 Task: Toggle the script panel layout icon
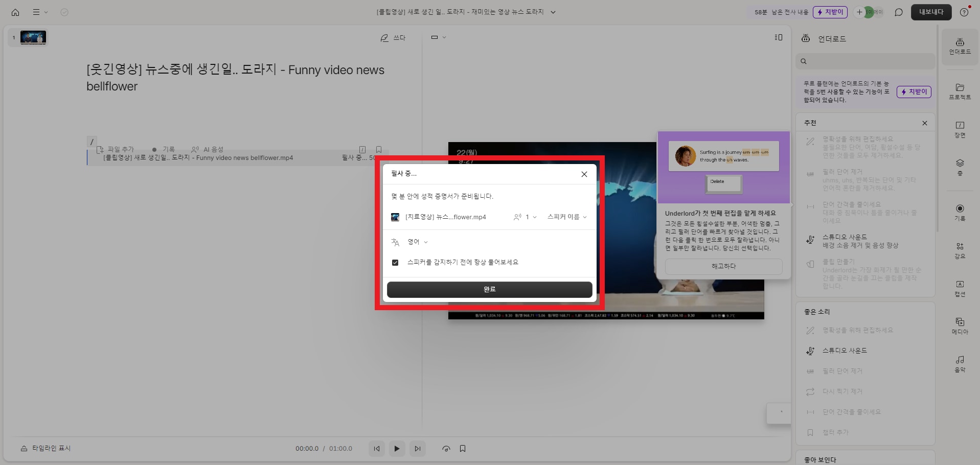779,37
